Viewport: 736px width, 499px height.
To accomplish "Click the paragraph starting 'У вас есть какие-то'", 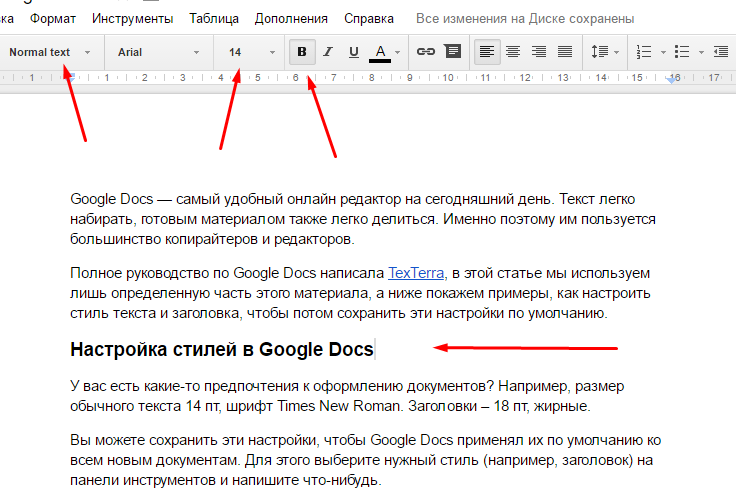I will pos(347,396).
